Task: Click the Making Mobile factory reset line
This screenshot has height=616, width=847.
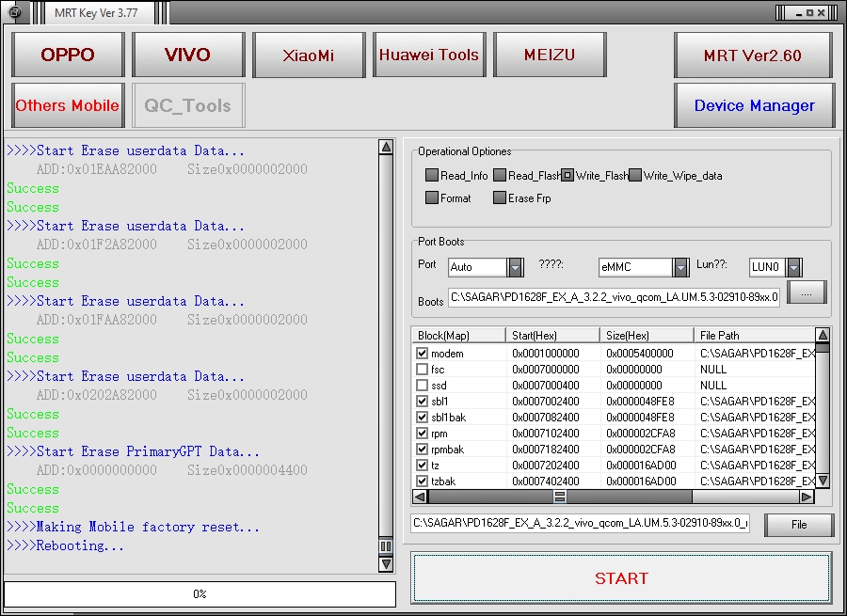Action: (133, 527)
